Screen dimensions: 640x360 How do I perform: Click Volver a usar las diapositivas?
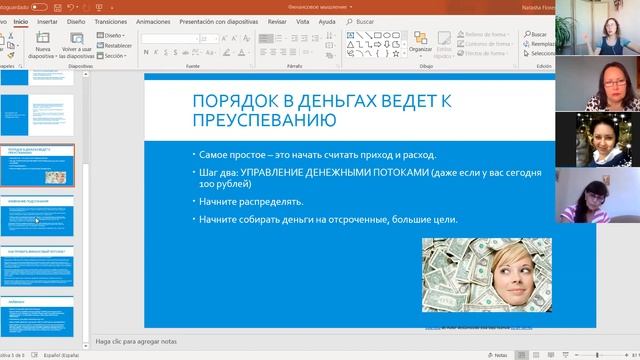[x=76, y=46]
